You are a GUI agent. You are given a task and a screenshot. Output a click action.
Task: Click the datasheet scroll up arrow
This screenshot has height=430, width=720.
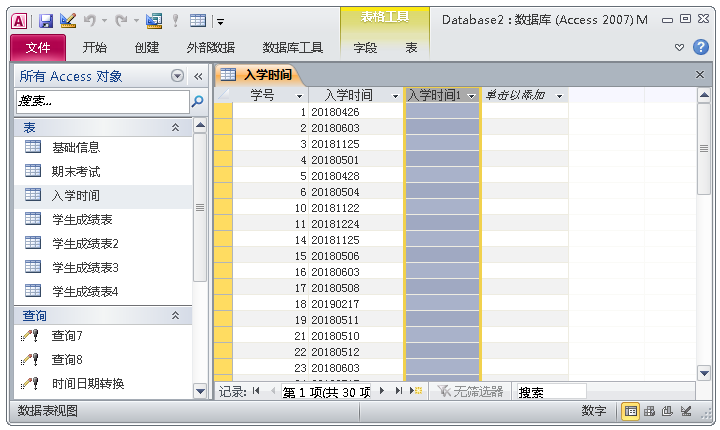pyautogui.click(x=704, y=96)
